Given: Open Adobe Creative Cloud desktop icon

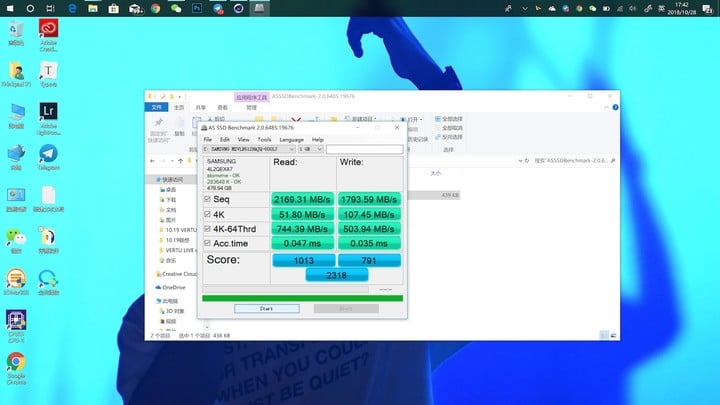Looking at the screenshot, I should point(48,35).
